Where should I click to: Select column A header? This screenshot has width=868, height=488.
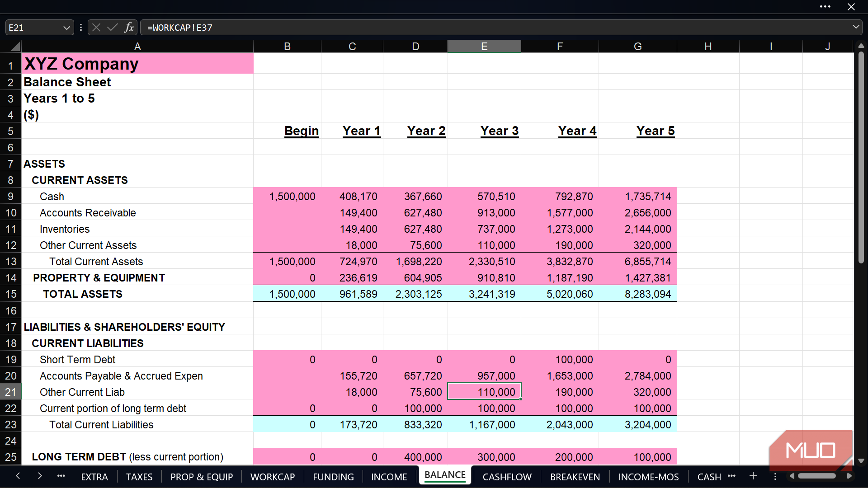pyautogui.click(x=137, y=47)
